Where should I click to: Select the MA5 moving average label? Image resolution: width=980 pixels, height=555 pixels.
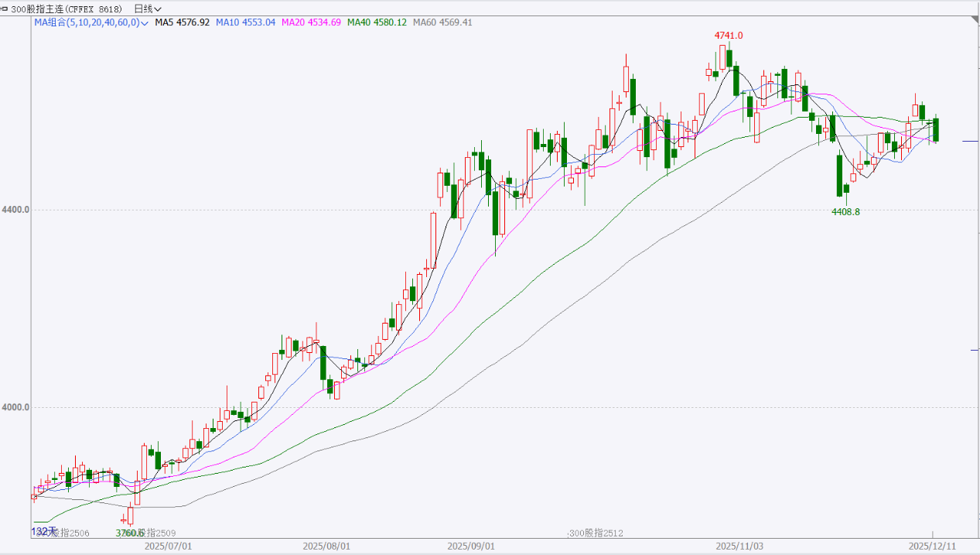[182, 22]
